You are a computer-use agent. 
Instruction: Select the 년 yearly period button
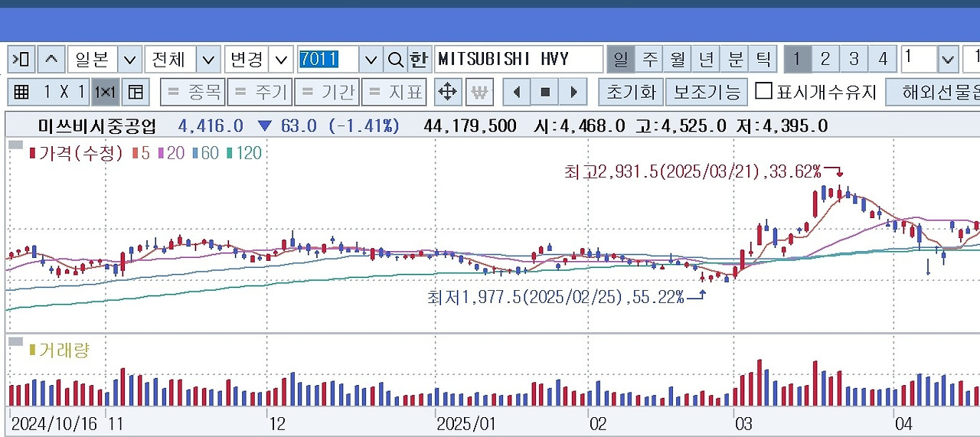(x=706, y=59)
